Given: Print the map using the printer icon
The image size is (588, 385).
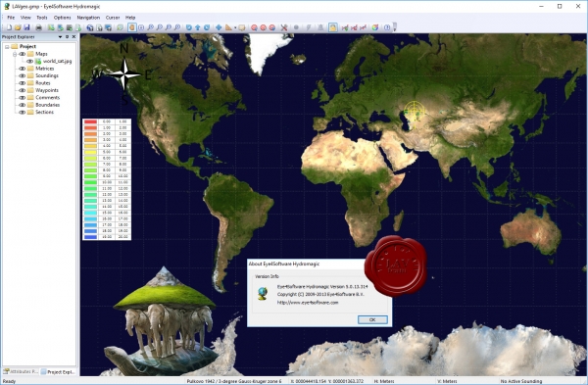Looking at the screenshot, I should pyautogui.click(x=38, y=27).
